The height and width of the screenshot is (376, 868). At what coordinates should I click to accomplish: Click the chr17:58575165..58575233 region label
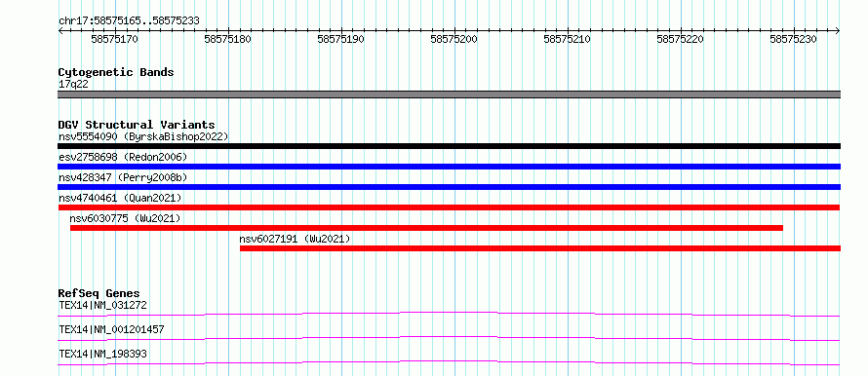click(x=129, y=21)
